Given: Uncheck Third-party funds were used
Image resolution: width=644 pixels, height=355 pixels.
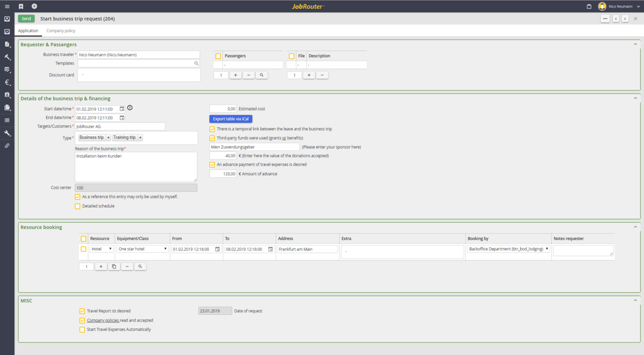Looking at the screenshot, I should tap(212, 138).
